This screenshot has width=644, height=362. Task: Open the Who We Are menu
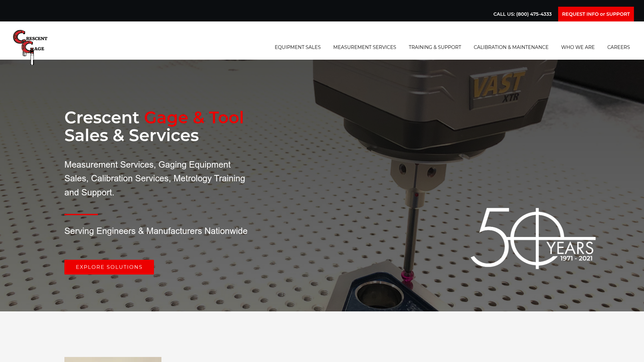(x=578, y=47)
